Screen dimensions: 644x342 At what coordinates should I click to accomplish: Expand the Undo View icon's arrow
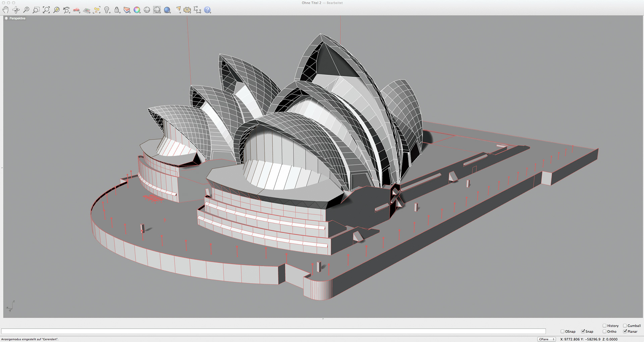(x=69, y=13)
